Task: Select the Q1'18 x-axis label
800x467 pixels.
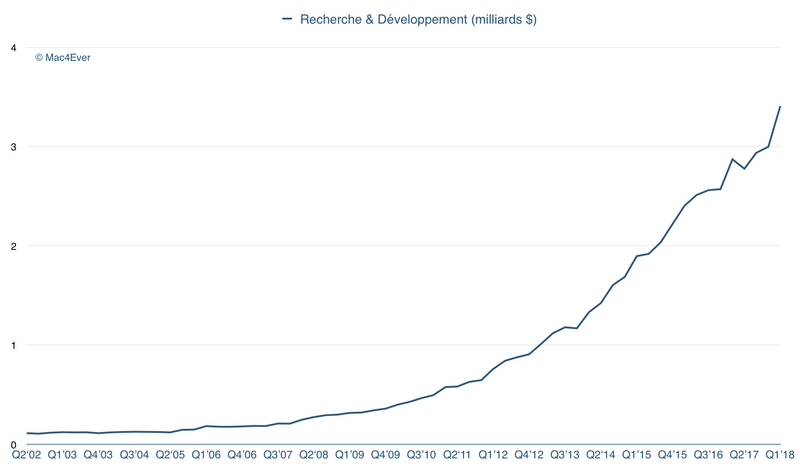Action: [780, 455]
